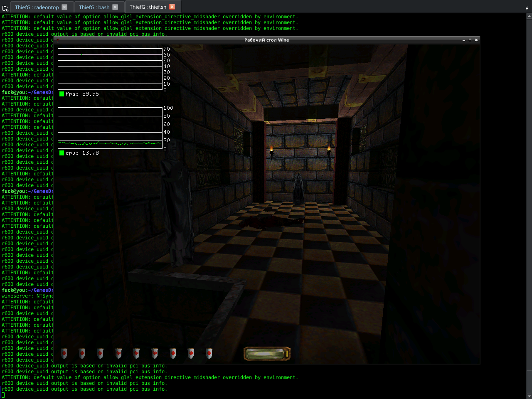Image resolution: width=532 pixels, height=399 pixels.
Task: Click the cpu: 13.78 readout
Action: (x=82, y=153)
